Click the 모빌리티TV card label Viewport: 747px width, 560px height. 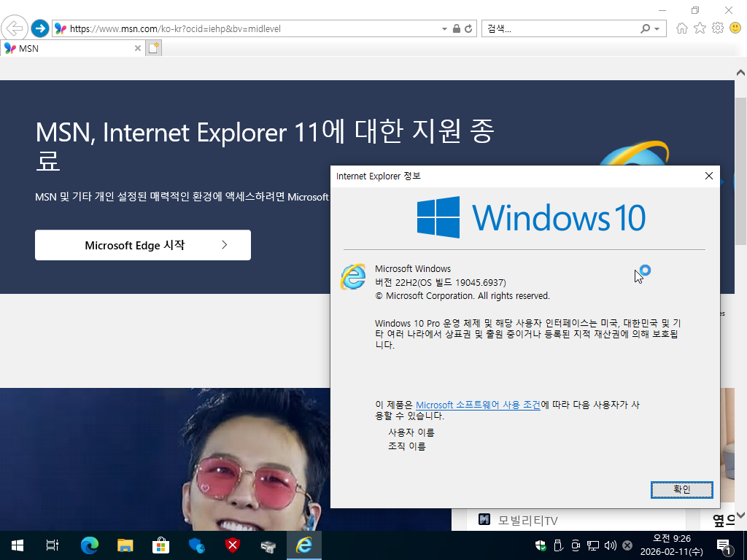(527, 521)
